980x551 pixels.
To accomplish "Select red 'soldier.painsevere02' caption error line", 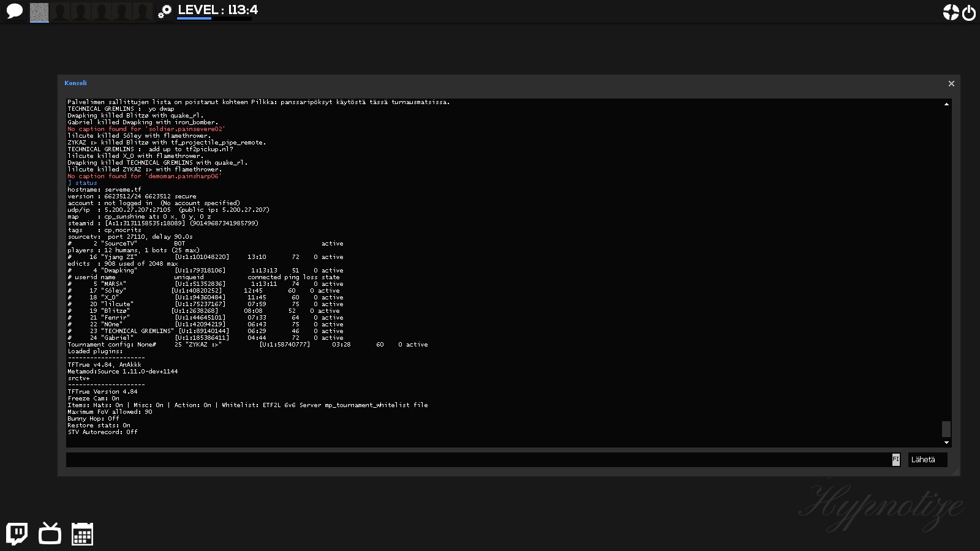I will pos(146,129).
